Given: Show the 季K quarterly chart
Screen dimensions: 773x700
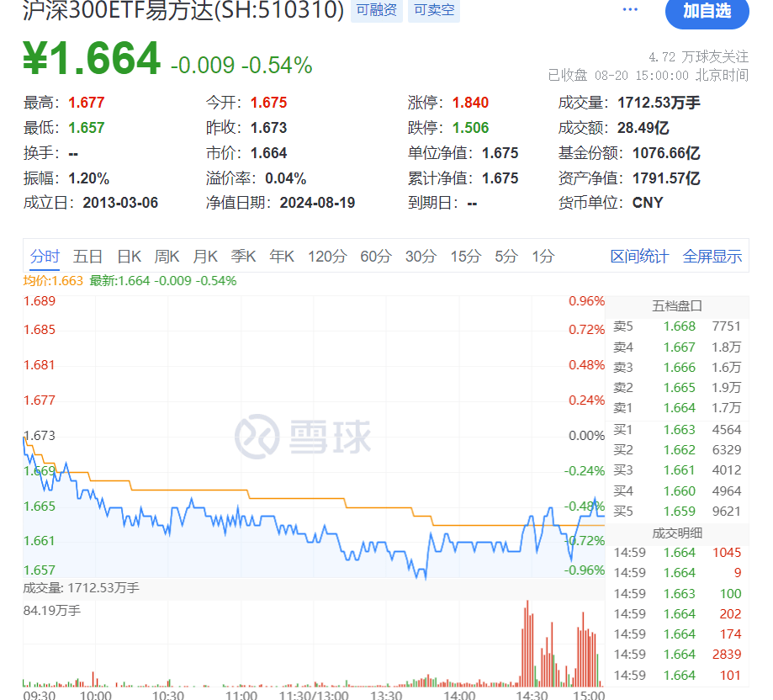Looking at the screenshot, I should point(244,257).
